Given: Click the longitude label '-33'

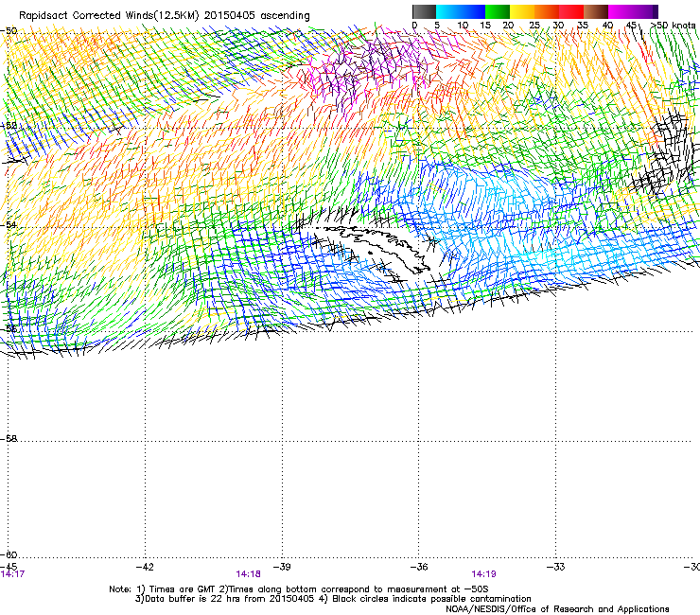Looking at the screenshot, I should [555, 567].
